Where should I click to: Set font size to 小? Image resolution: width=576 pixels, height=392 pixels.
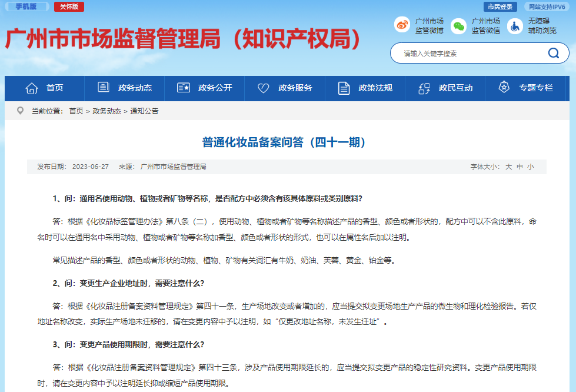[x=530, y=167]
